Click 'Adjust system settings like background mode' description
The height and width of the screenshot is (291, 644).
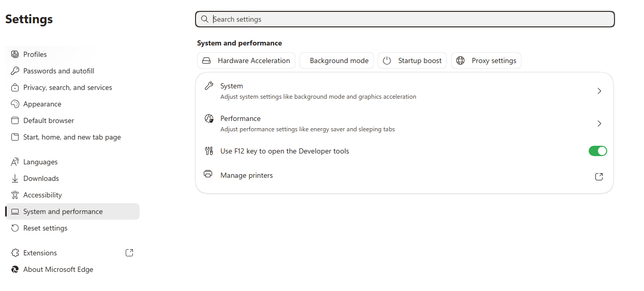[x=318, y=97]
